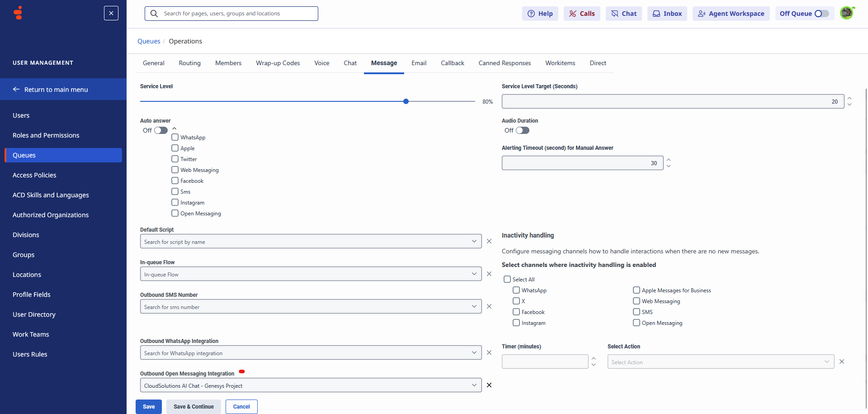The image size is (868, 414).
Task: Click the Service Level slider handle
Action: tap(406, 102)
